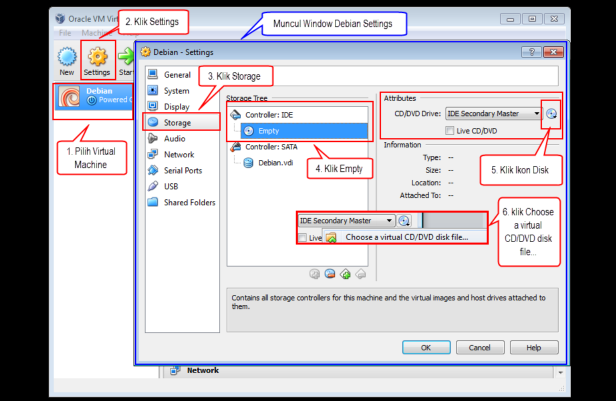Image resolution: width=616 pixels, height=401 pixels.
Task: Click the 'Contains all storage controllers' description text
Action: pos(388,302)
